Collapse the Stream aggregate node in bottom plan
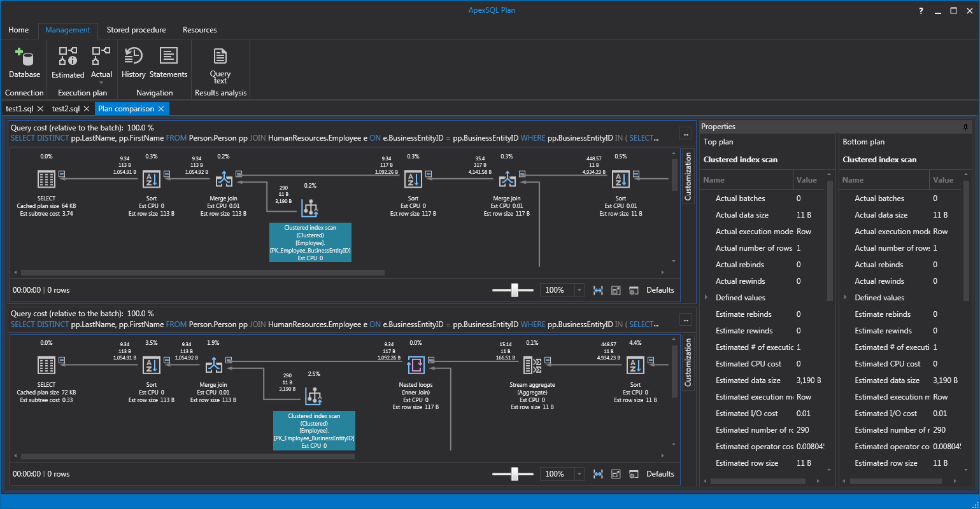This screenshot has width=980, height=509. [x=548, y=359]
